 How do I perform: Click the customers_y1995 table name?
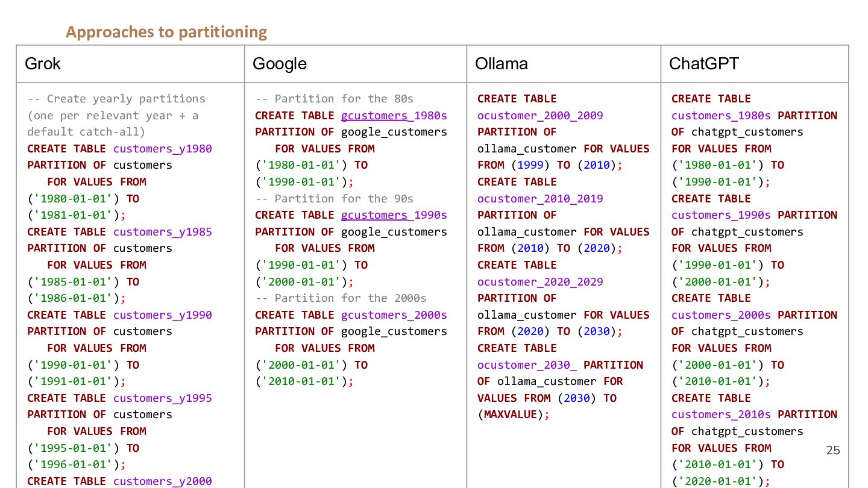163,398
